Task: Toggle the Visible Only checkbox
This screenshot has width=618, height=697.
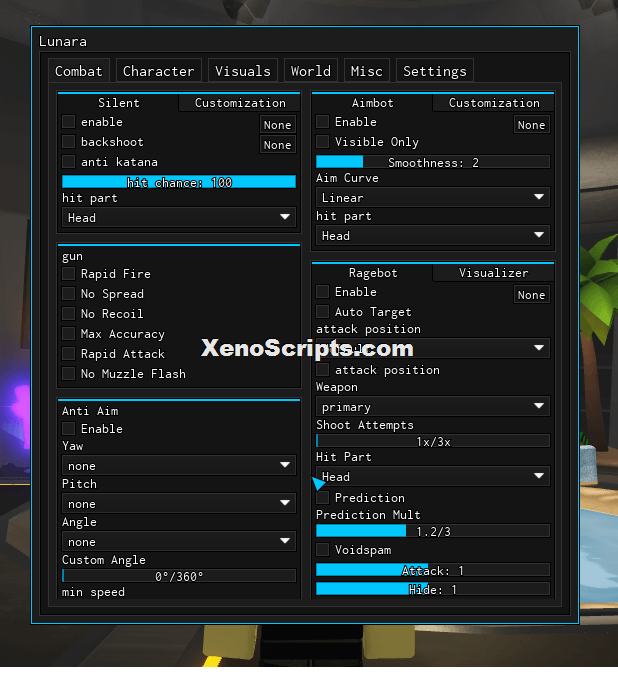Action: click(x=322, y=141)
